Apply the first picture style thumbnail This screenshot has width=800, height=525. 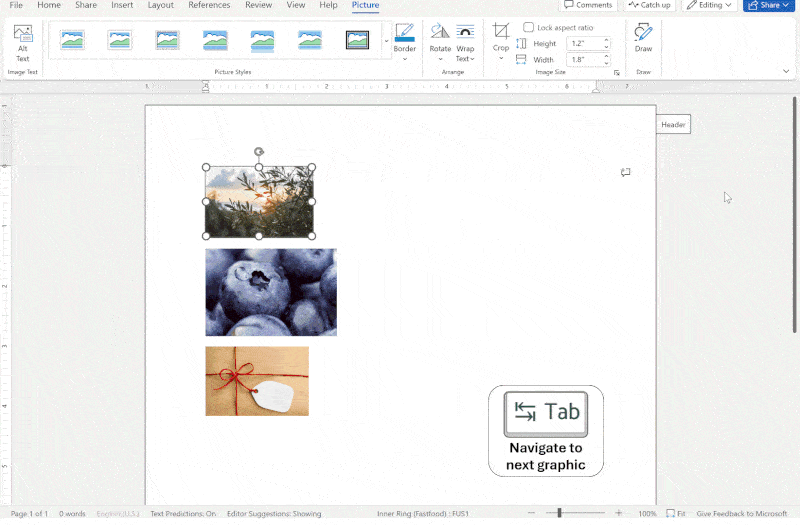[72, 40]
